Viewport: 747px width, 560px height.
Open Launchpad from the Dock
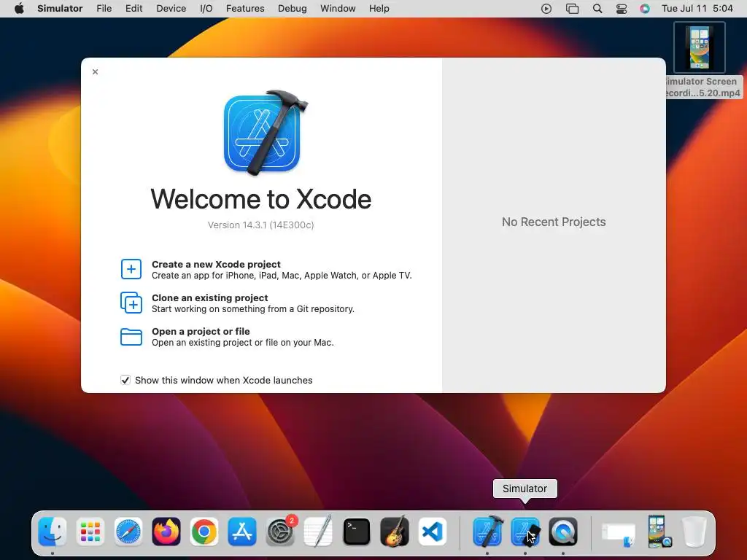pyautogui.click(x=90, y=532)
